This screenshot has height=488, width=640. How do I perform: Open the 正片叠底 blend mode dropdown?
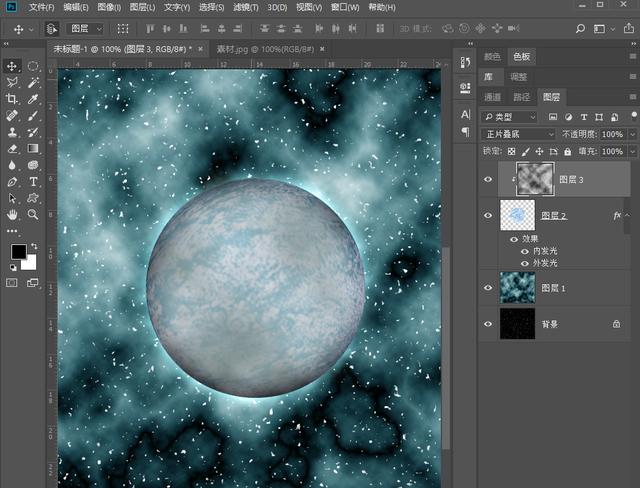pyautogui.click(x=518, y=134)
